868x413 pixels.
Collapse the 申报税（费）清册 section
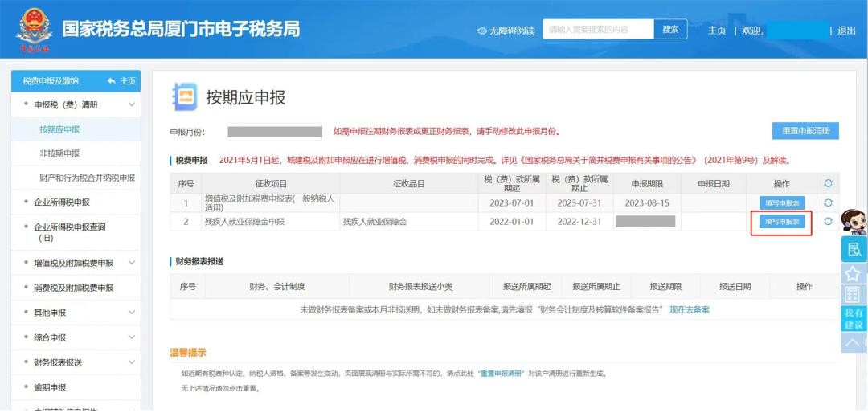pyautogui.click(x=132, y=104)
